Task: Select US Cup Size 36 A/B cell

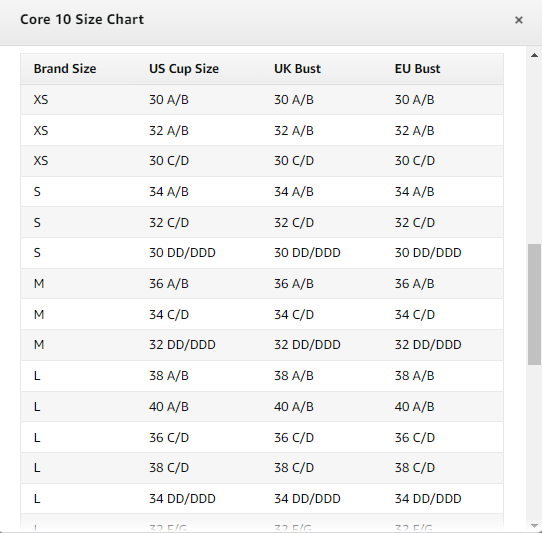Action: point(169,284)
